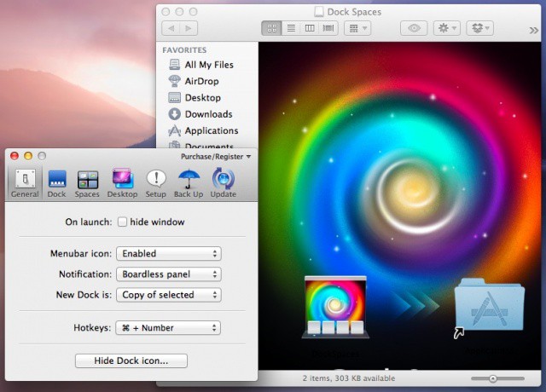The image size is (546, 392).
Task: Open the Update preferences pane
Action: click(223, 183)
